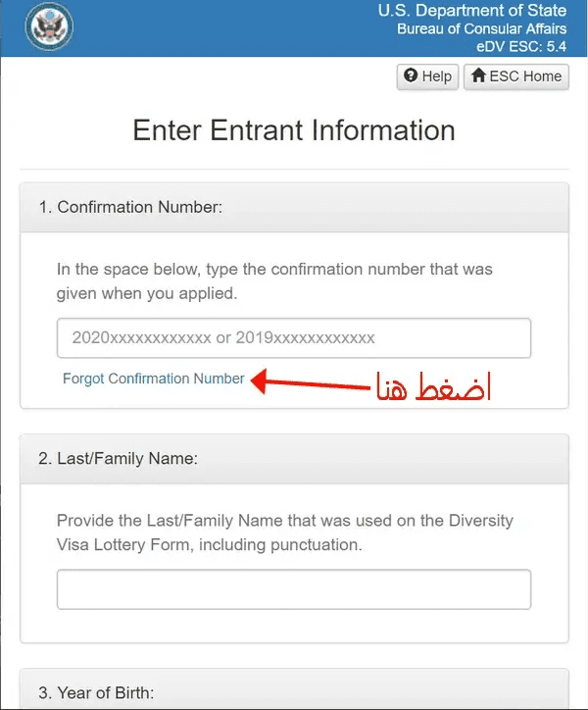Click the 1. Confirmation Number panel header
588x710 pixels.
293,207
